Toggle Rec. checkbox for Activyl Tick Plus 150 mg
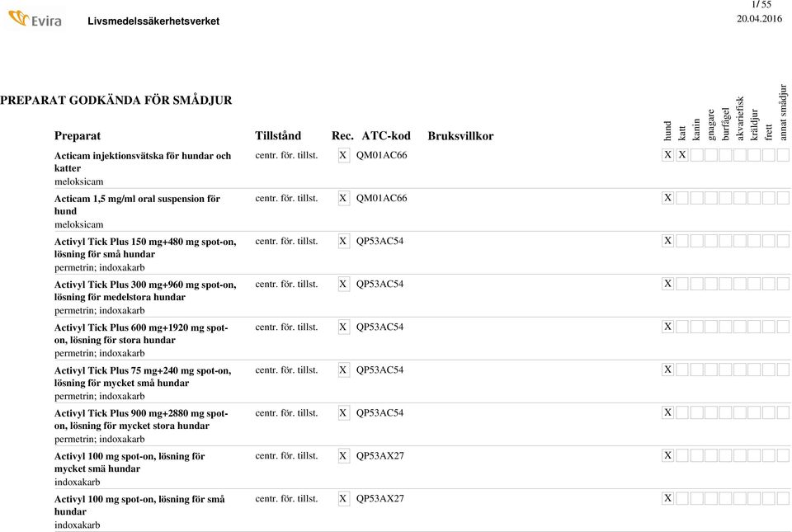 (343, 241)
